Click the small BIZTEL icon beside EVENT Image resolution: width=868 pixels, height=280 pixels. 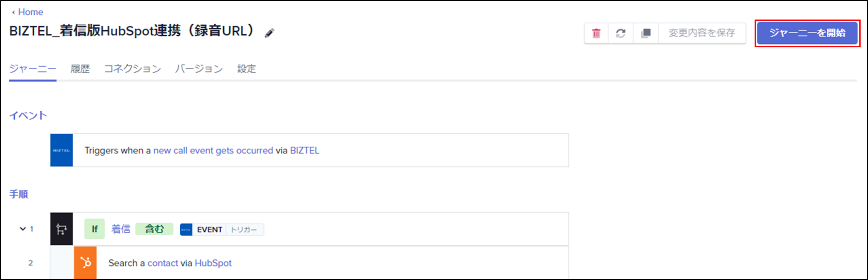pyautogui.click(x=186, y=229)
